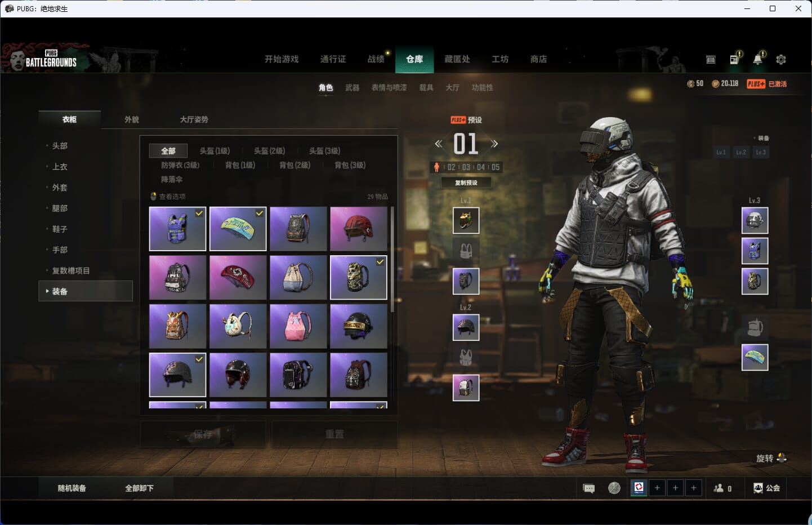The image size is (812, 525).
Task: Open the 腿部 category
Action: point(60,208)
